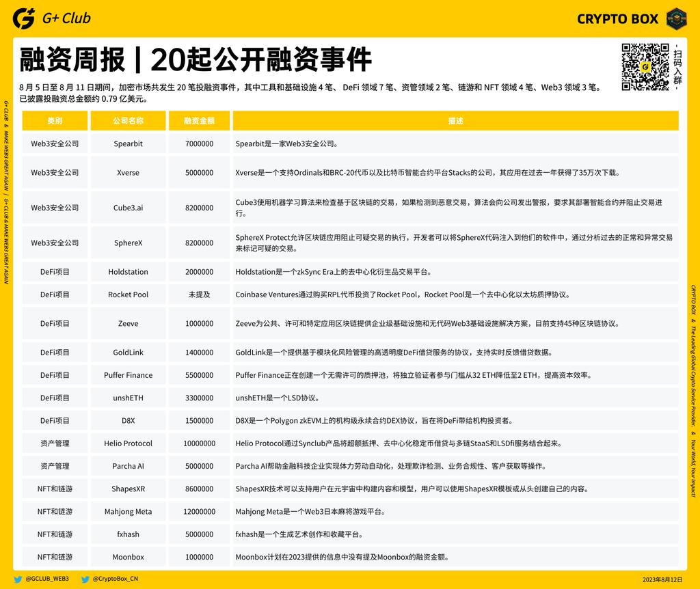700x589 pixels.
Task: Click the 融资周报 headline title
Action: pyautogui.click(x=196, y=59)
